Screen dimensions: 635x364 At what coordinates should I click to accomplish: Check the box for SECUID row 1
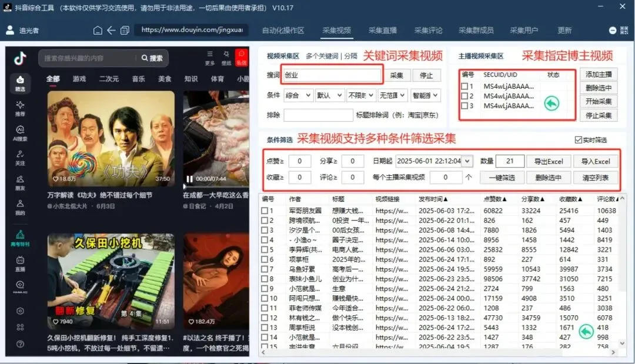(465, 86)
